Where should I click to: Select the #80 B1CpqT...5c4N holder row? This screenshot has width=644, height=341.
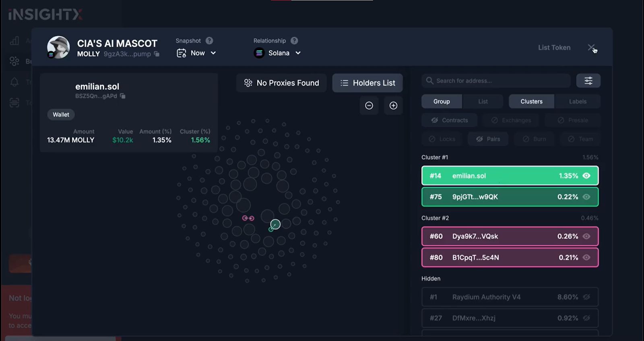(510, 257)
